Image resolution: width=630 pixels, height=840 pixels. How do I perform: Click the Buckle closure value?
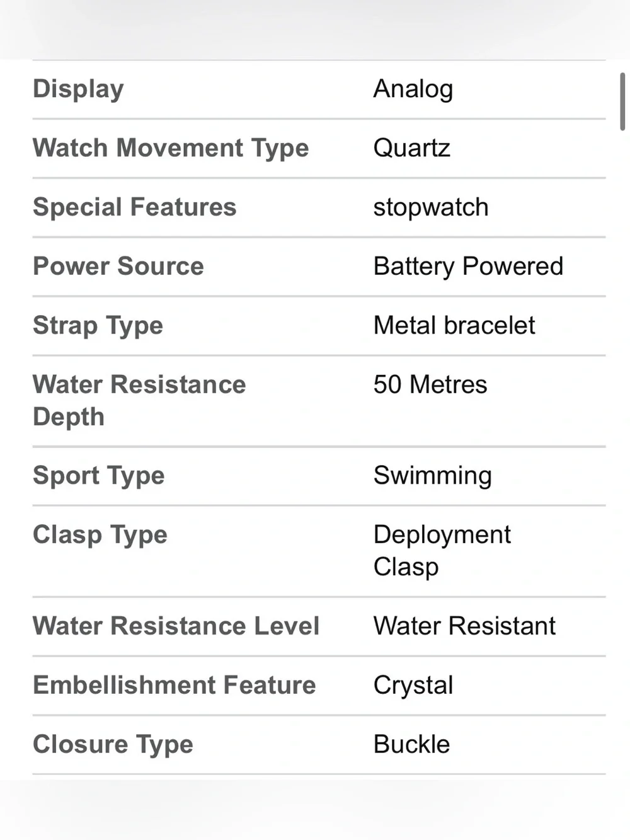click(x=412, y=745)
